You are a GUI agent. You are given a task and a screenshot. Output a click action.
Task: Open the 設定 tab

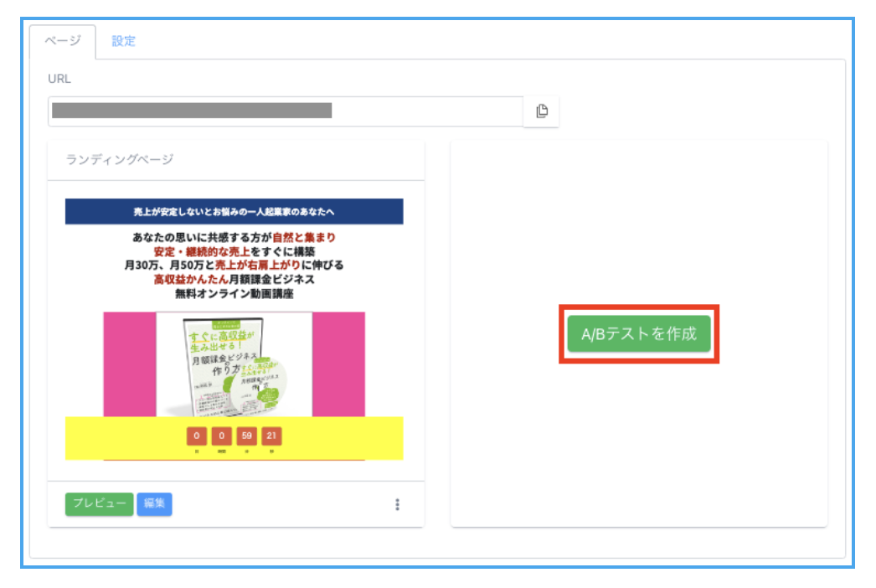[124, 41]
